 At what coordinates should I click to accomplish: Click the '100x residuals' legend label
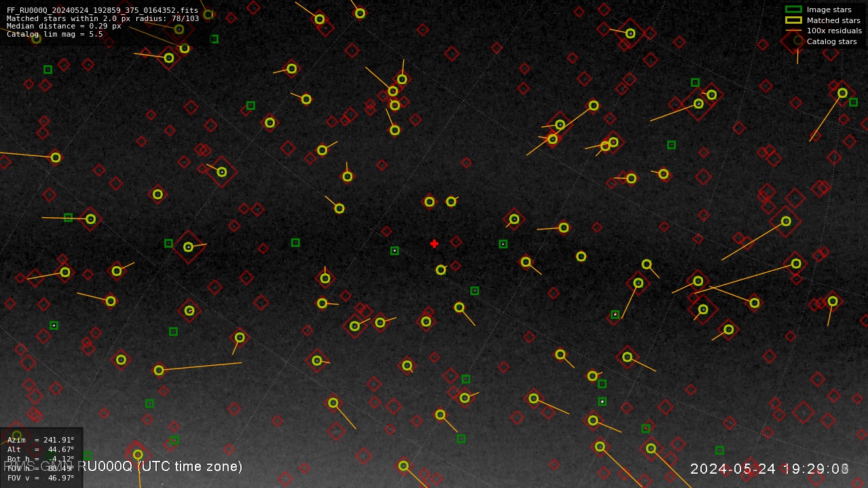[x=834, y=31]
